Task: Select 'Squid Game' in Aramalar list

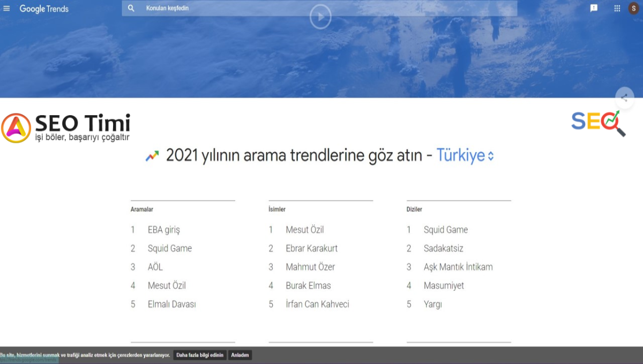Action: tap(170, 248)
